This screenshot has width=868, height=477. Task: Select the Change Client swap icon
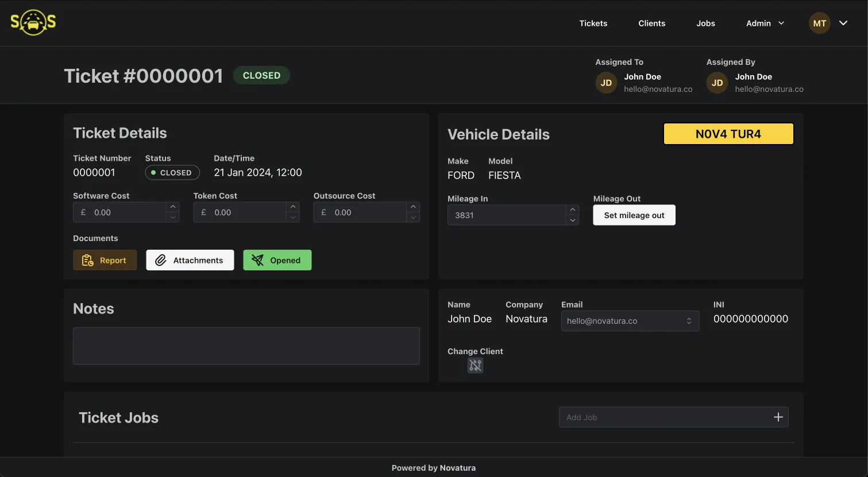coord(475,365)
